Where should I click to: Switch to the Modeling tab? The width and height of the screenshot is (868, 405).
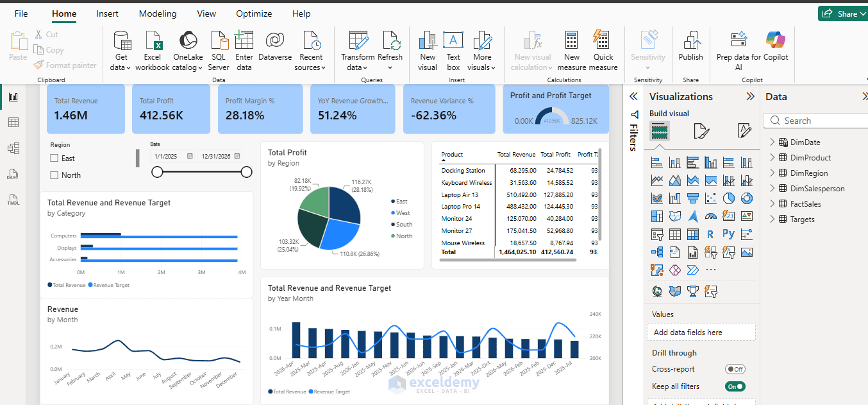pyautogui.click(x=158, y=13)
